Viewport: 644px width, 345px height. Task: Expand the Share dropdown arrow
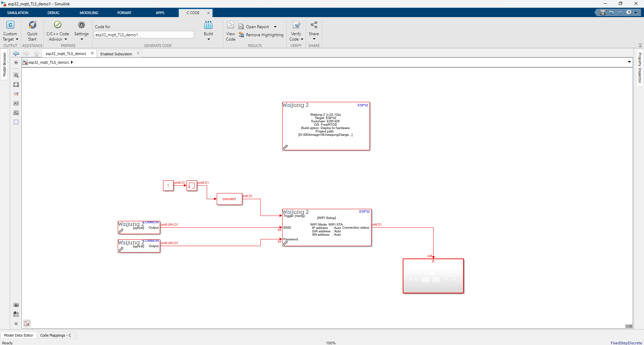pos(314,39)
